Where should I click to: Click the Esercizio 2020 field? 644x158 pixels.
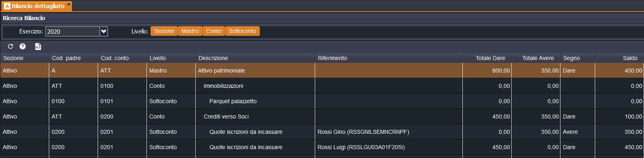(73, 31)
